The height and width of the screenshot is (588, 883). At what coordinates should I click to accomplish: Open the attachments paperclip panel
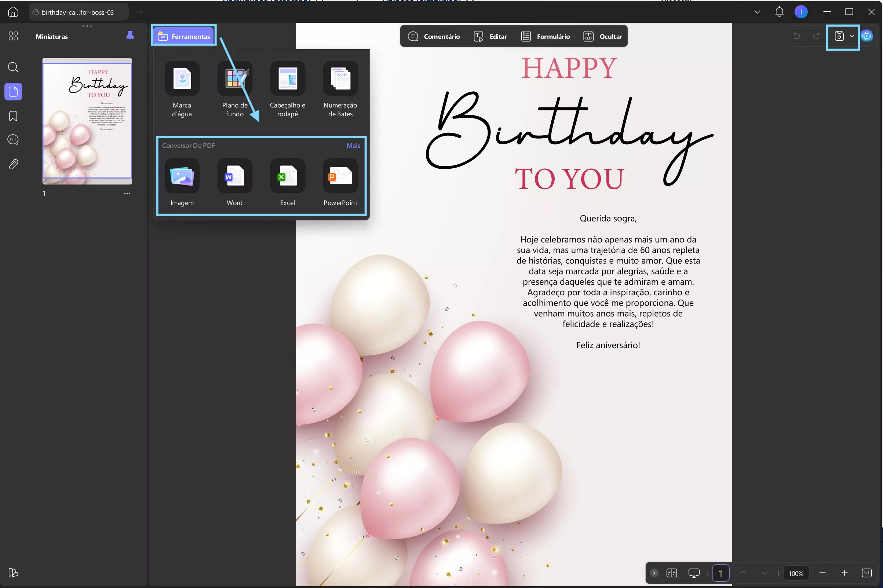[x=13, y=164]
